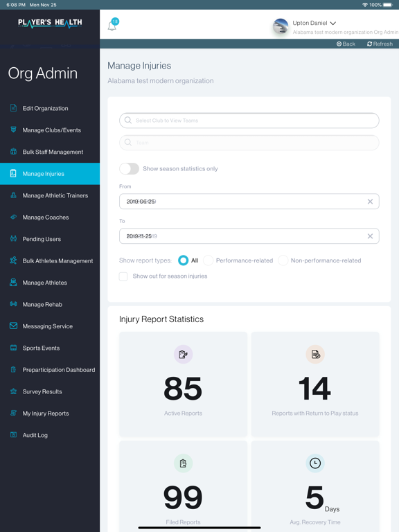Clear the To date field
This screenshot has height=532, width=399.
[370, 236]
